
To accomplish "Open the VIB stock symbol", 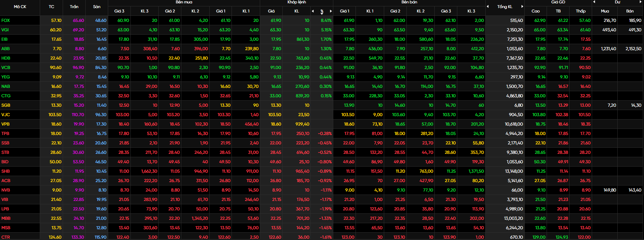I will pos(5,200).
